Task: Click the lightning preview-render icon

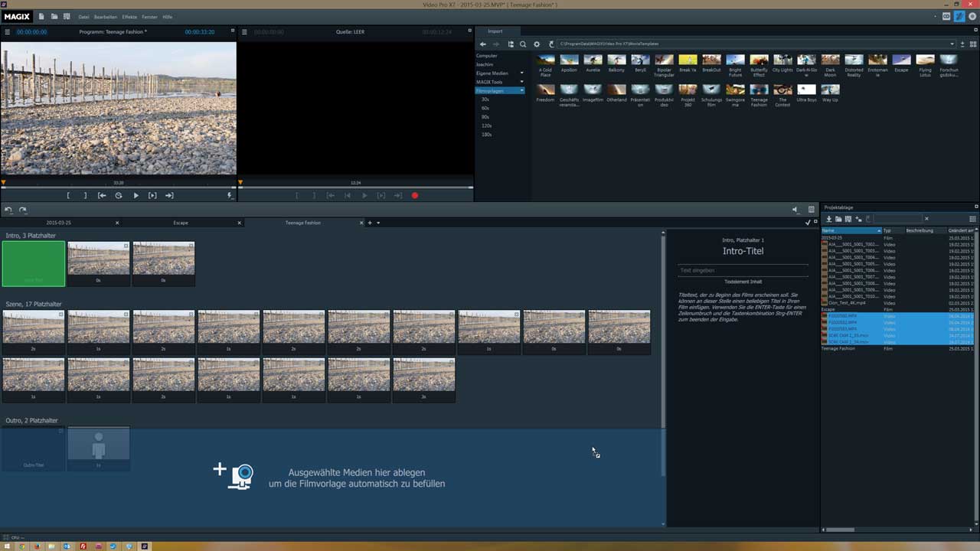Action: [x=230, y=196]
